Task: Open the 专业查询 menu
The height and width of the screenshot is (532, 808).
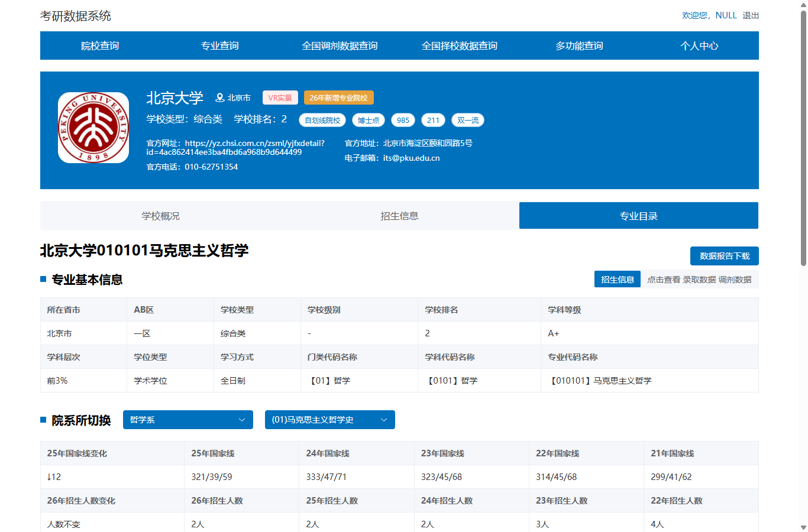Action: [220, 46]
